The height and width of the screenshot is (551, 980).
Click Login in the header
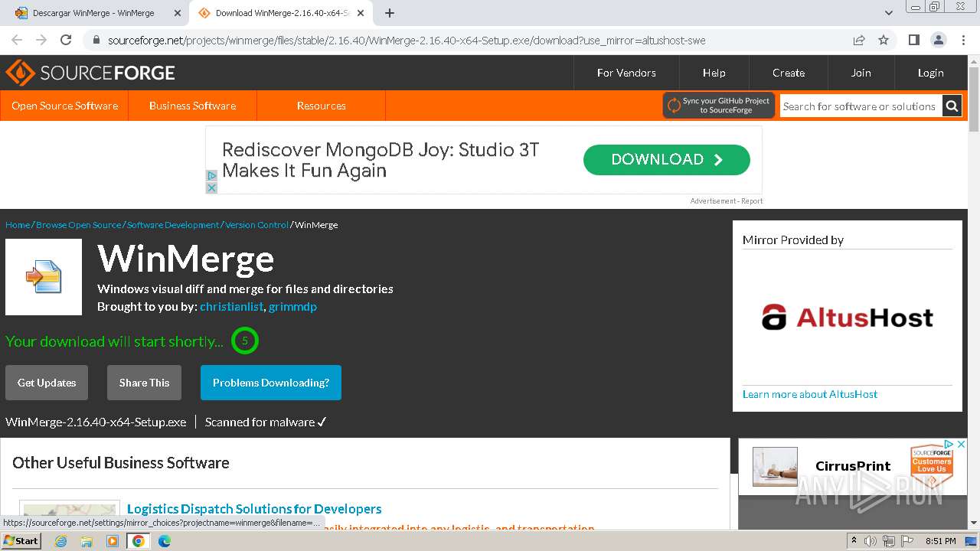pos(930,73)
